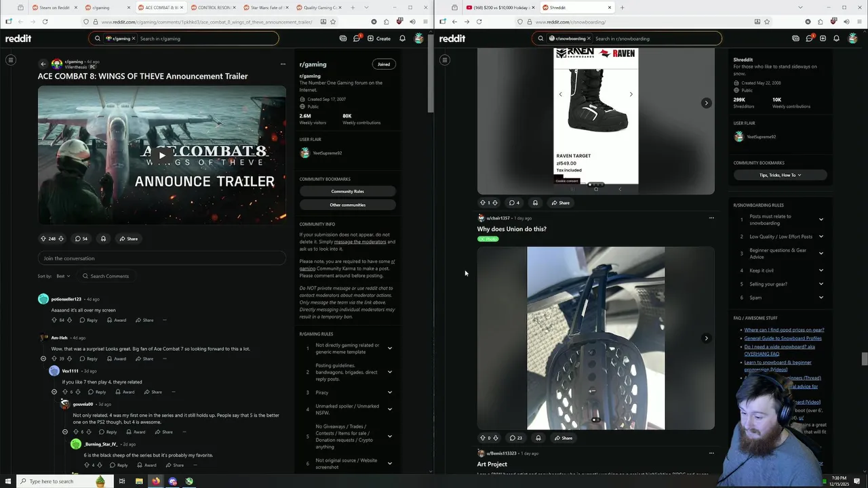Follow the message the moderators link
Viewport: 868px width, 488px height.
(360, 242)
